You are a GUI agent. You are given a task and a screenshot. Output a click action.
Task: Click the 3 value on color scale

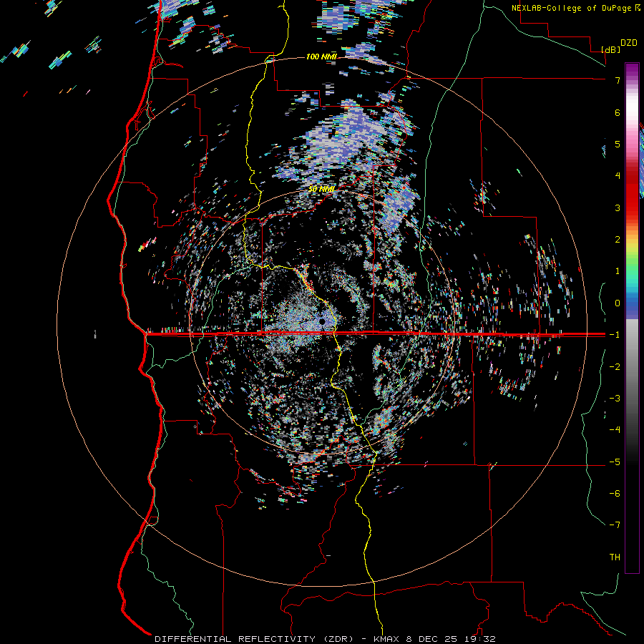click(x=618, y=208)
